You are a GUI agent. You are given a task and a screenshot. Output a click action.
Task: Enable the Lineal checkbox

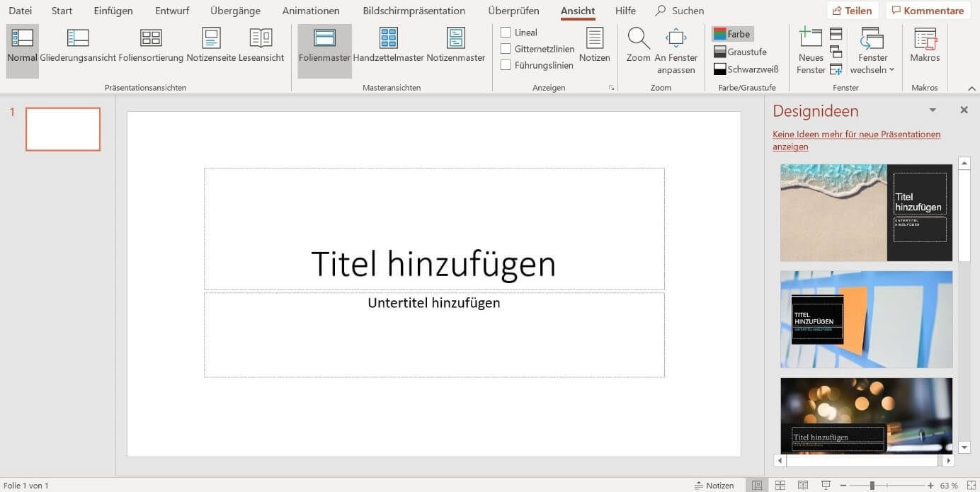pyautogui.click(x=506, y=32)
